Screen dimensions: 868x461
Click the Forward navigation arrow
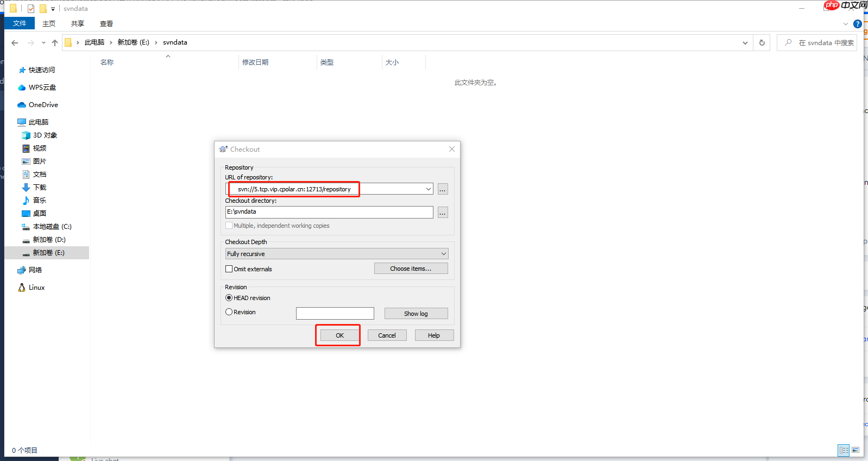pos(30,42)
